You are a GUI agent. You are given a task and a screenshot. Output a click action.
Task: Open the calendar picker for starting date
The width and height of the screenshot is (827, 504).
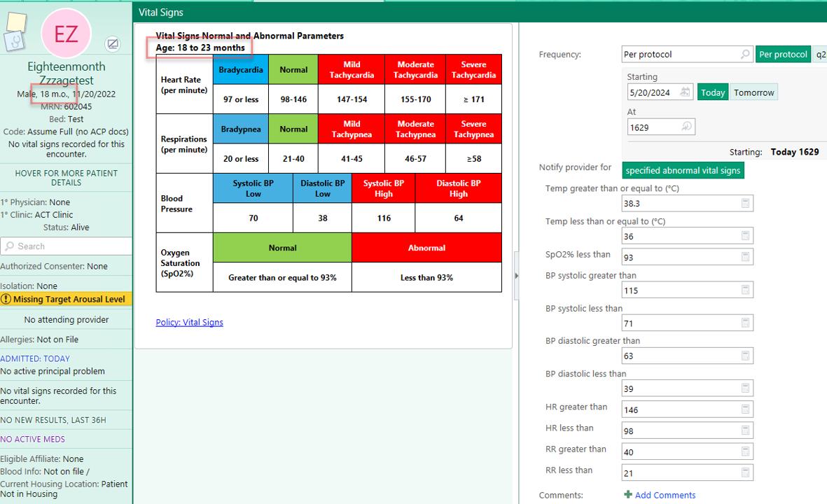[x=685, y=92]
